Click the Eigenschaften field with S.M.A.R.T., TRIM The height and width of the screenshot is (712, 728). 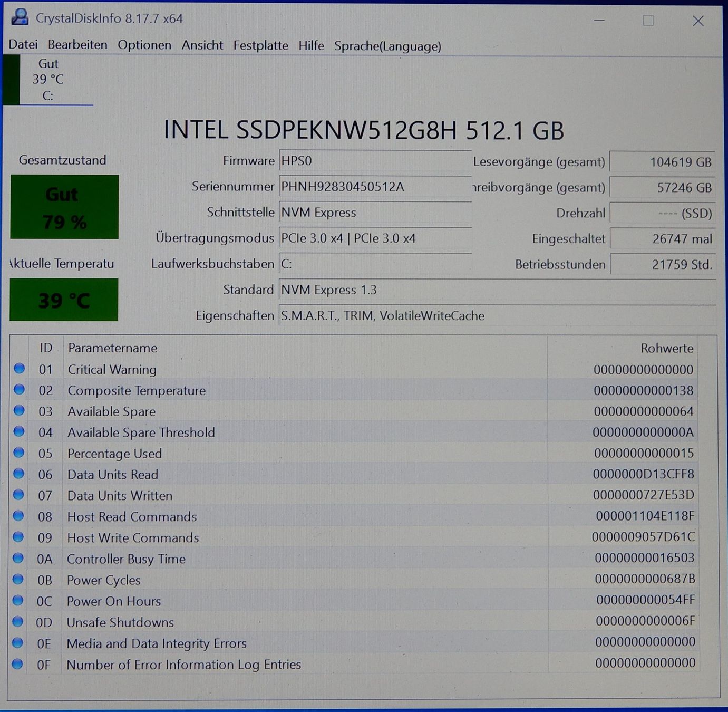coord(497,315)
